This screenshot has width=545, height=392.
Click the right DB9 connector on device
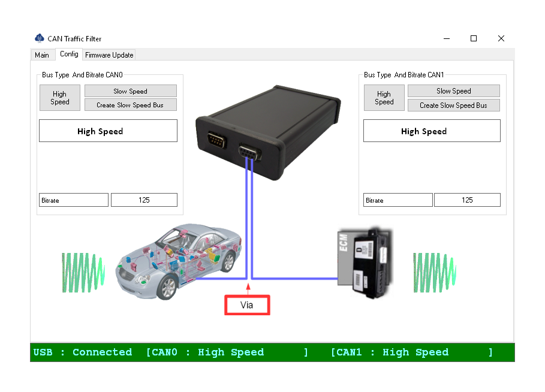(249, 153)
